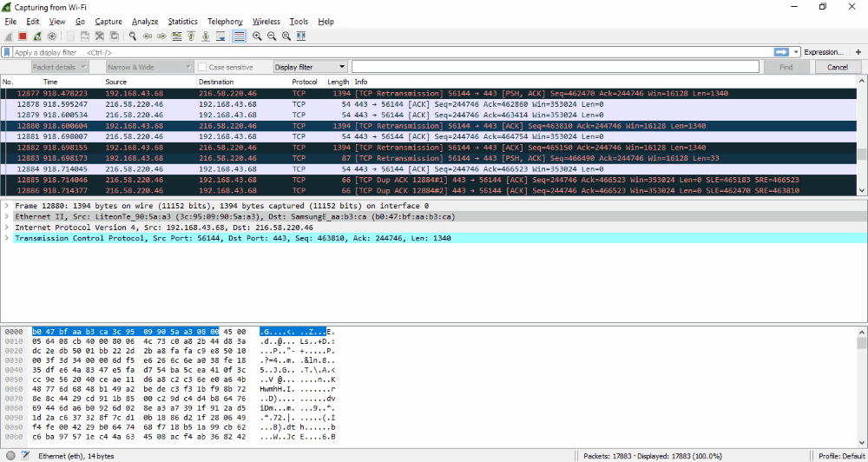Click the Expression... button
This screenshot has width=868, height=462.
click(x=824, y=52)
